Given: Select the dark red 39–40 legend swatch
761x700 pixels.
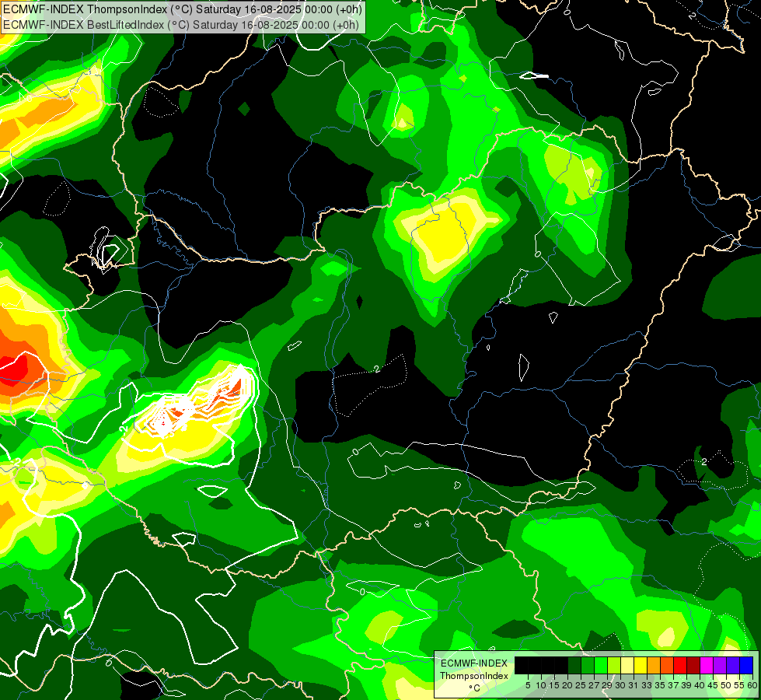Looking at the screenshot, I should (693, 665).
